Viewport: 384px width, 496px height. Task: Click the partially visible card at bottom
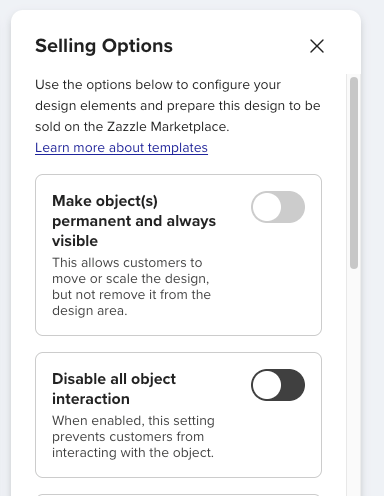(x=178, y=495)
